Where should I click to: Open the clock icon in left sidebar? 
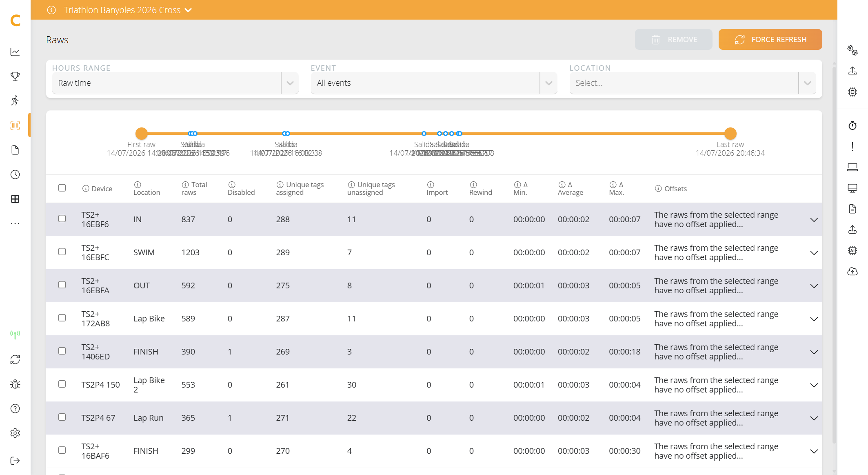tap(15, 174)
